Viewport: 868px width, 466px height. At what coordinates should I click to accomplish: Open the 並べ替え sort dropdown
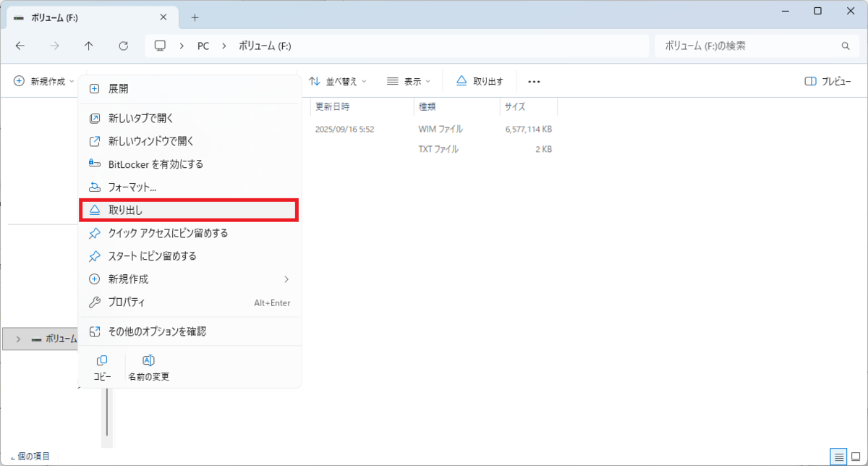point(338,81)
